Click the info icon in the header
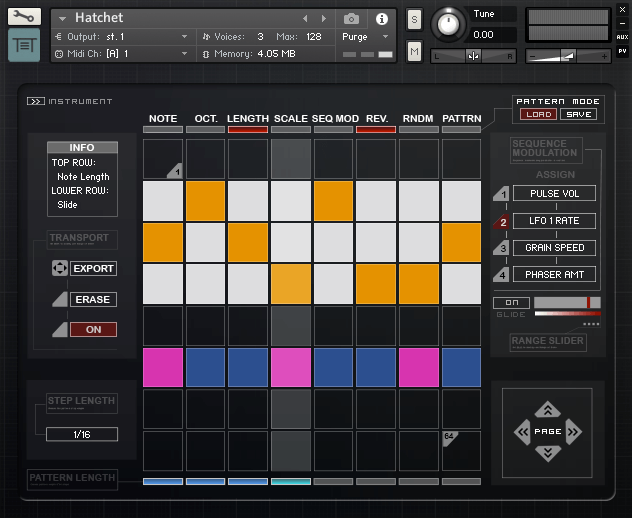The height and width of the screenshot is (518, 632). [381, 18]
